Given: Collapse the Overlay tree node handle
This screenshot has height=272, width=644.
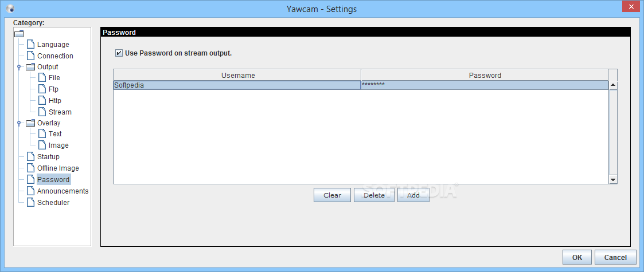Looking at the screenshot, I should click(x=19, y=123).
